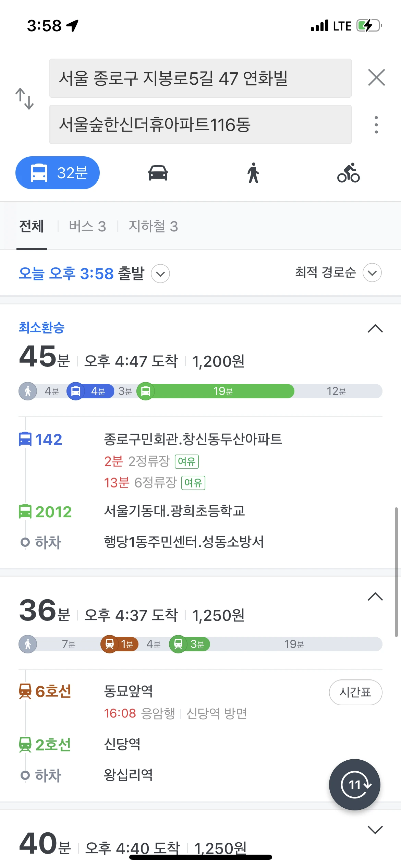Tap the 6호선 subway icon
The image size is (401, 868).
point(25,691)
